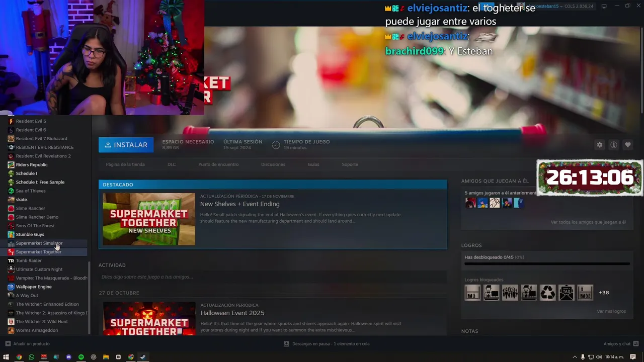Click the activity comment input field
Viewport: 644px width, 362px height.
273,277
